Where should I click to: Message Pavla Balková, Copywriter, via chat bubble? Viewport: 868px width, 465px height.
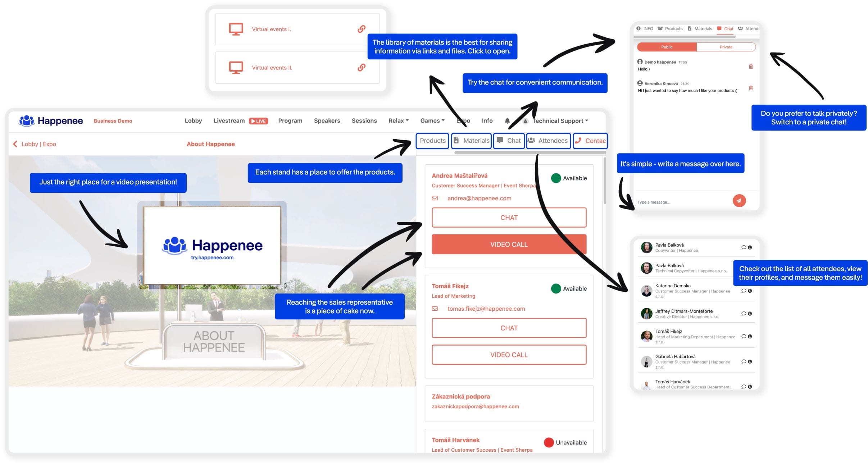coord(743,247)
